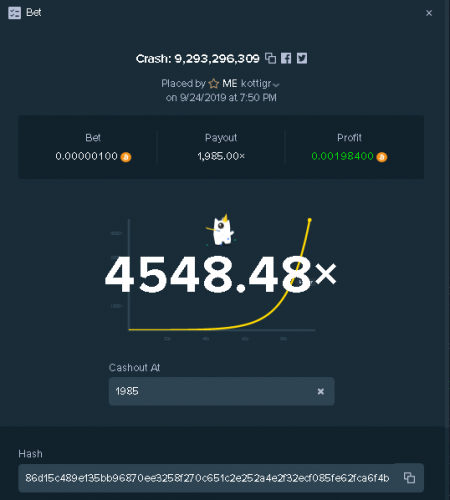Share the bet on Twitter

click(x=302, y=58)
